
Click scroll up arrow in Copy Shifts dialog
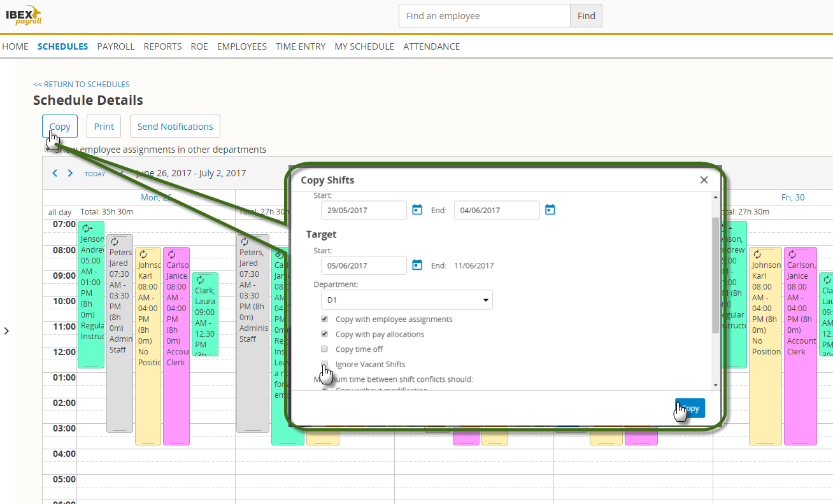tap(715, 197)
